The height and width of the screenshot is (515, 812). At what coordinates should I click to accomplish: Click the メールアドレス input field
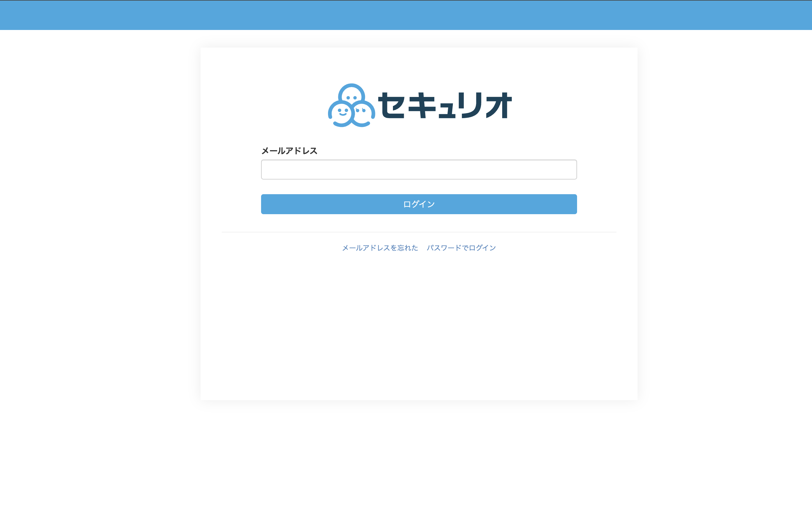click(419, 170)
